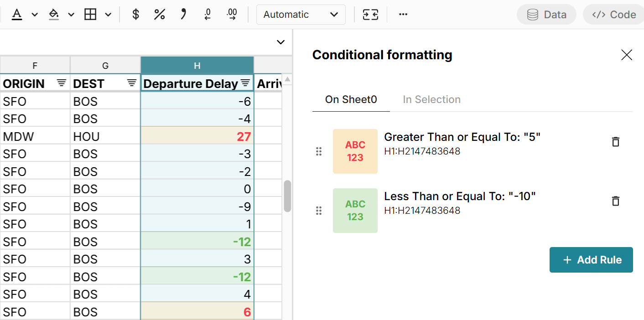Apply currency format to selected cells
The image size is (644, 320).
(135, 14)
